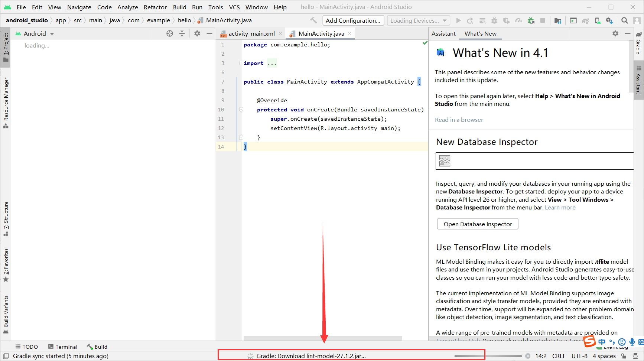The image size is (644, 361).
Task: Click the Stop square icon
Action: click(x=543, y=20)
